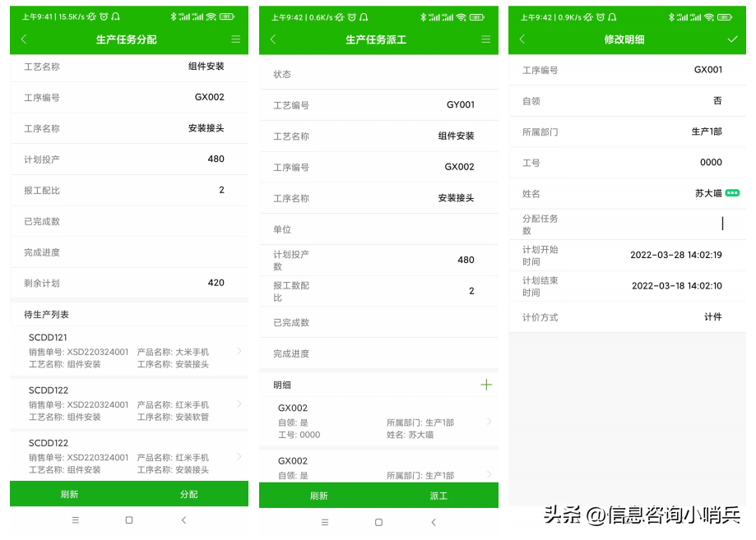Select 完成进度 row on 生产任务派工
756x540 pixels.
click(x=379, y=353)
